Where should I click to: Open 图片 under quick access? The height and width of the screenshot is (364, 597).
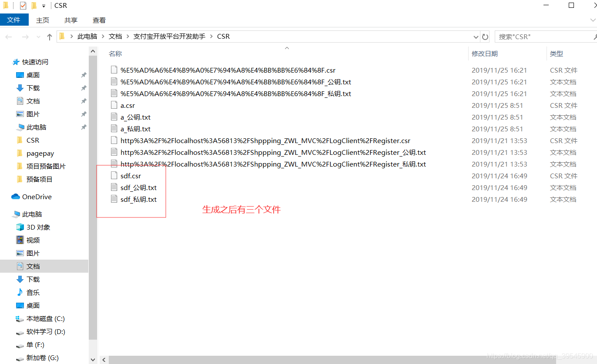pos(33,114)
